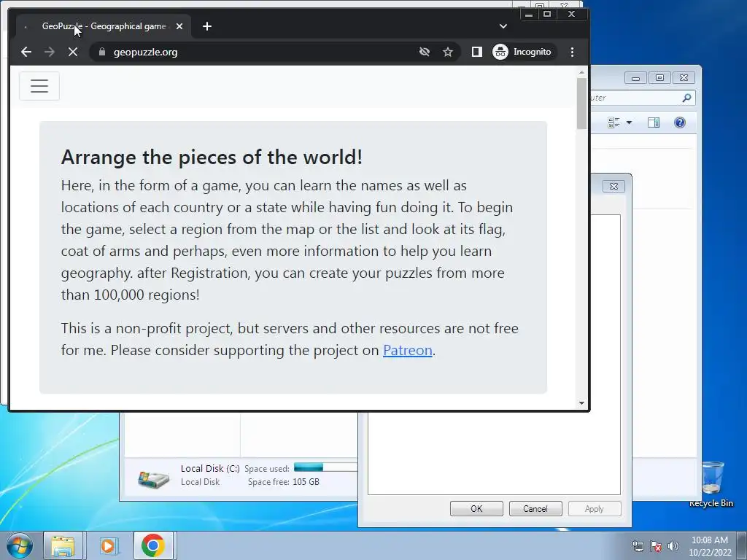Click page scrollbar down arrow
Screen dimensions: 747x560
pyautogui.click(x=581, y=402)
